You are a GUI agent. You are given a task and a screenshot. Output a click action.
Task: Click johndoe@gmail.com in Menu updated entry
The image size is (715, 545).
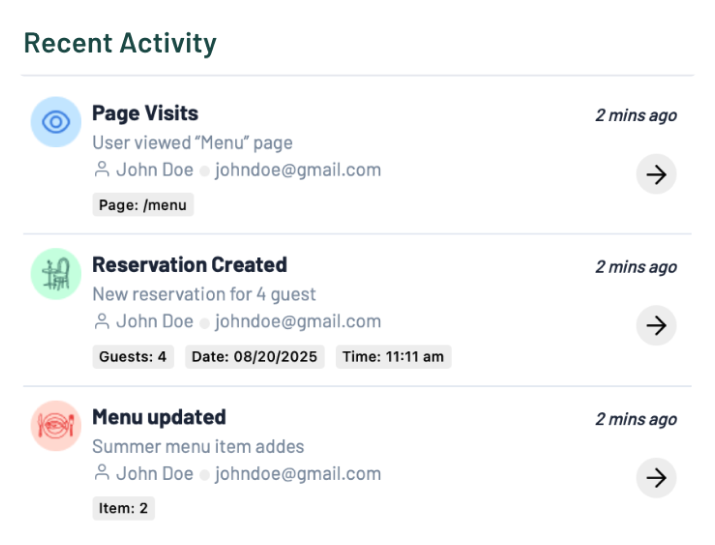(x=297, y=474)
